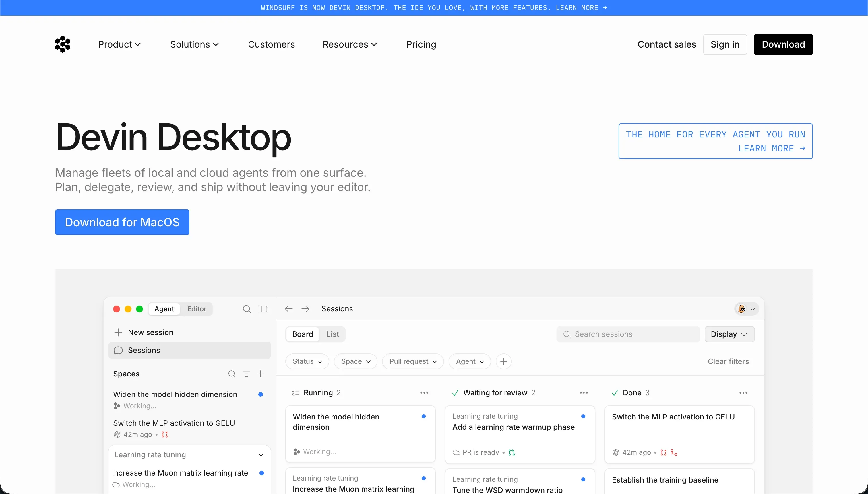Open The Home For Every Agent Learn More
Image resolution: width=868 pixels, height=494 pixels.
tap(715, 141)
